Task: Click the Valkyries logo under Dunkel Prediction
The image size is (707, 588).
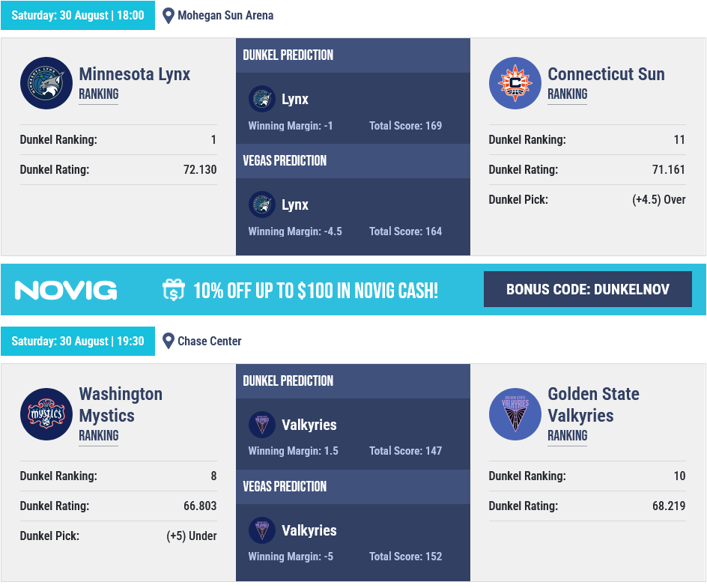Action: click(262, 424)
